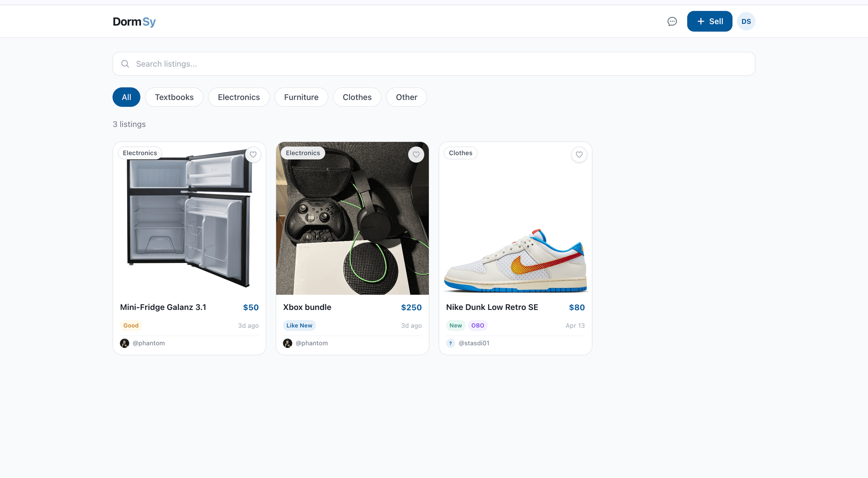Screen dimensions: 868x478
Task: Click the Good condition badge
Action: pyautogui.click(x=131, y=326)
